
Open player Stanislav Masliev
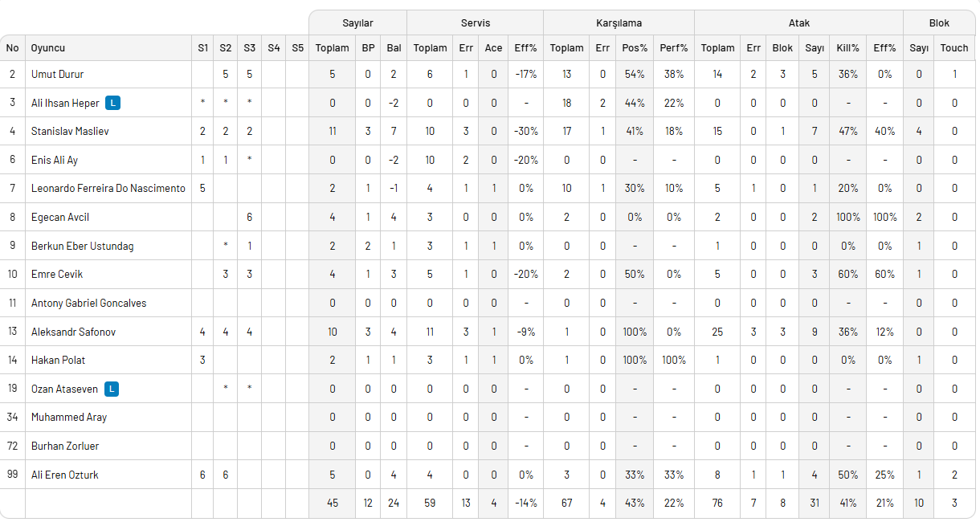70,131
